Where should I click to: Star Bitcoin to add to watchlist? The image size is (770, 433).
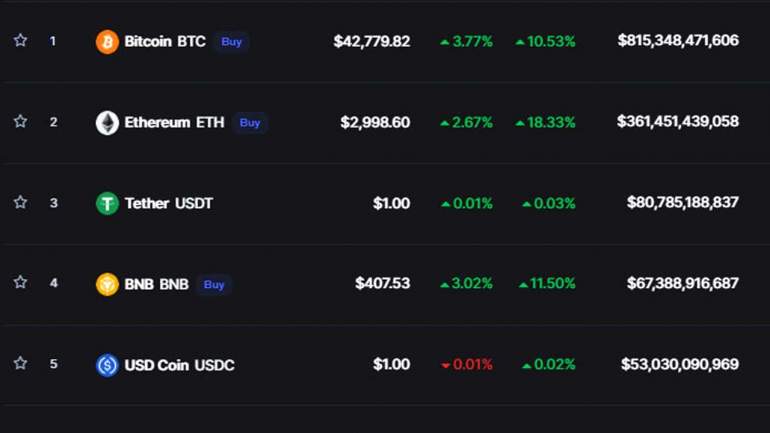click(x=20, y=41)
